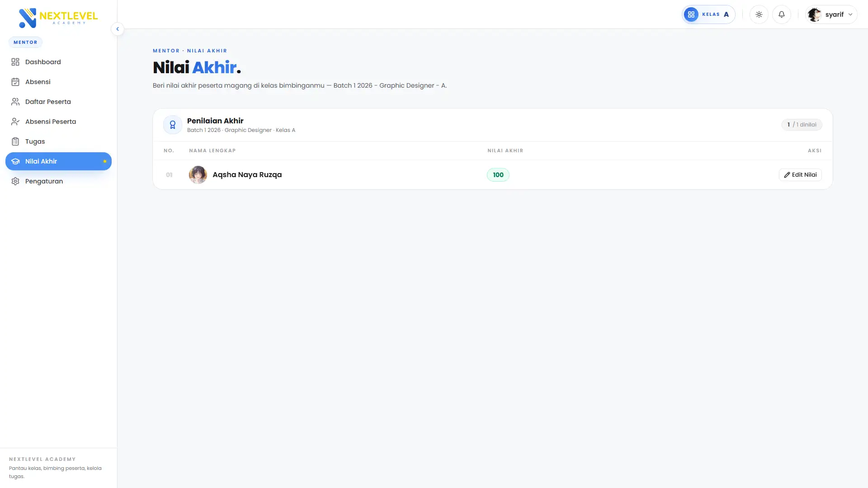
Task: Click the 1 / 1 dinilai counter badge
Action: (x=802, y=125)
